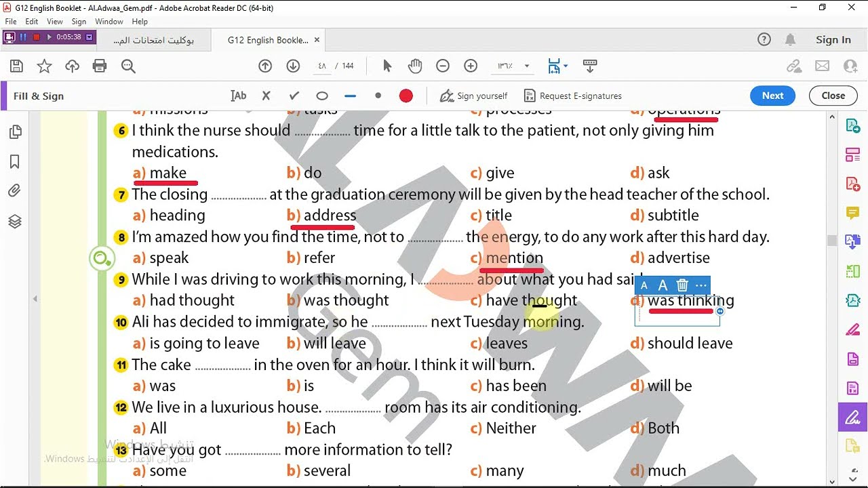Close the Fill & Sign toolbar

pyautogui.click(x=833, y=96)
